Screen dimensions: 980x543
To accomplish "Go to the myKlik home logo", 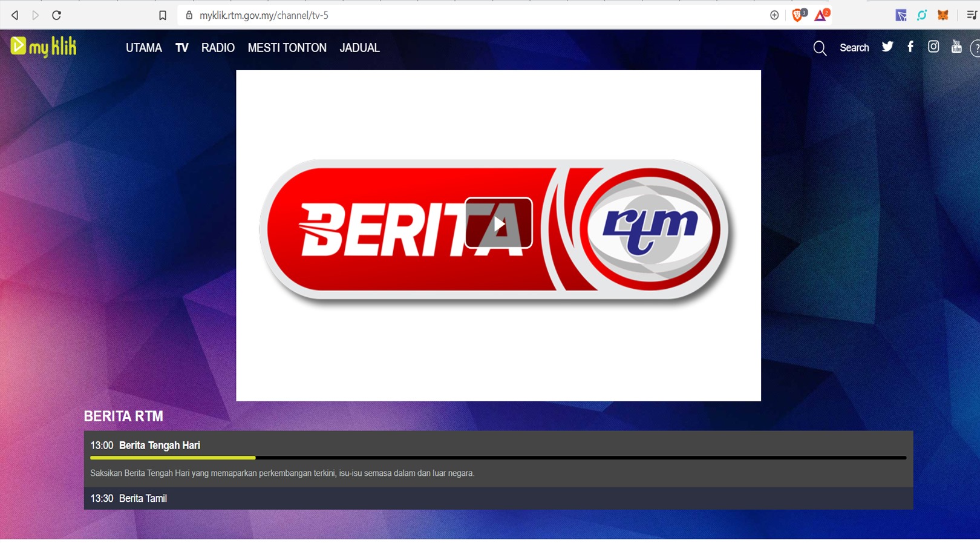I will click(x=44, y=47).
